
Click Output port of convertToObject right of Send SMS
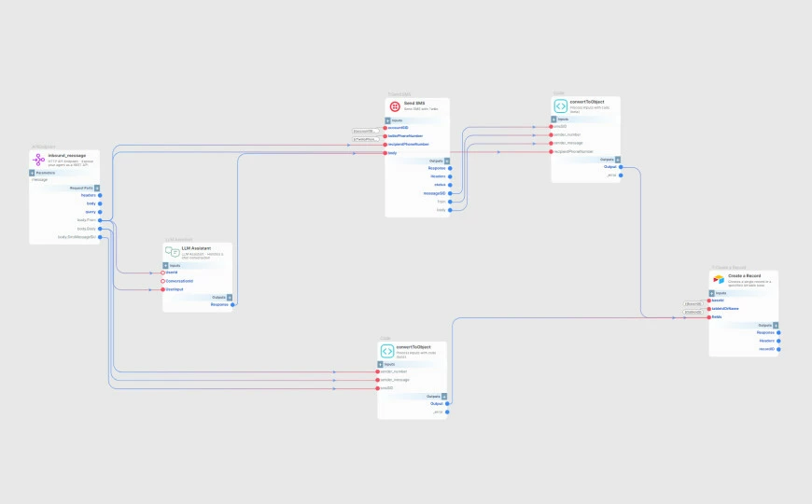[x=621, y=167]
